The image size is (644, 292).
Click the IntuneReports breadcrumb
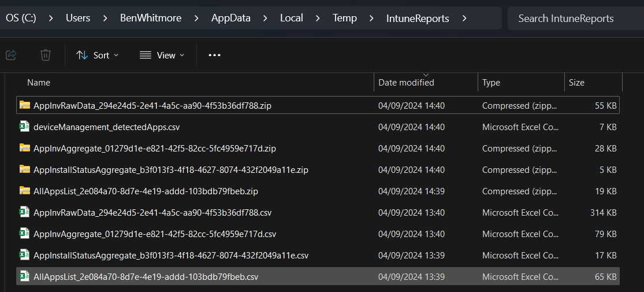click(x=417, y=19)
